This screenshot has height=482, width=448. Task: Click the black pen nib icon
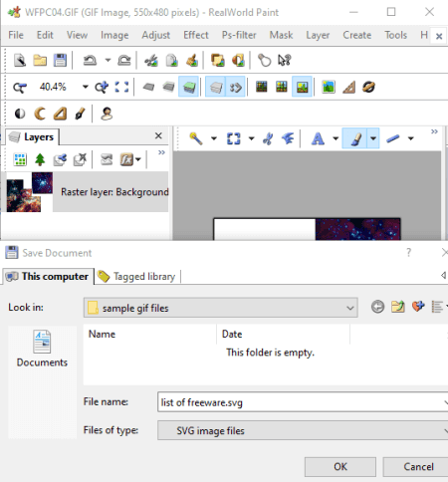tap(80, 114)
